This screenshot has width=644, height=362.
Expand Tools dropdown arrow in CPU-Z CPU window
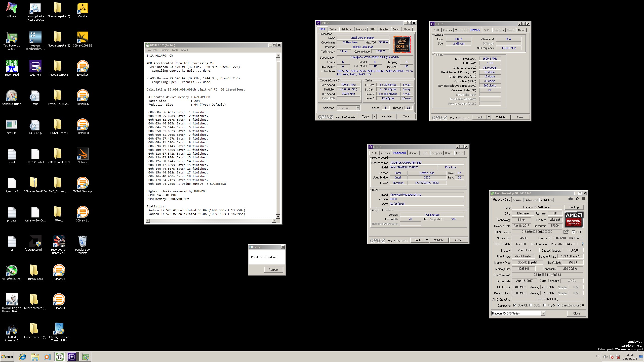(x=374, y=116)
